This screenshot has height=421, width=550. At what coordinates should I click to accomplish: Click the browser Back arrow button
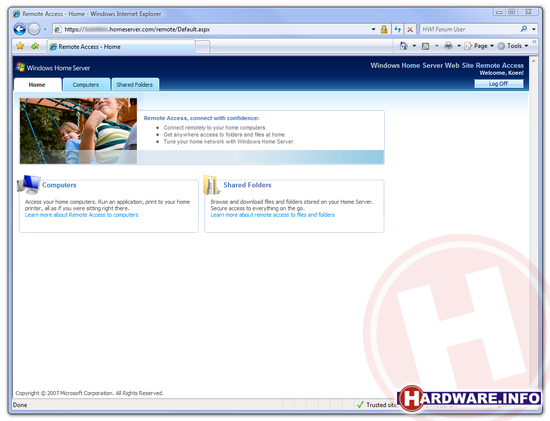[x=20, y=29]
